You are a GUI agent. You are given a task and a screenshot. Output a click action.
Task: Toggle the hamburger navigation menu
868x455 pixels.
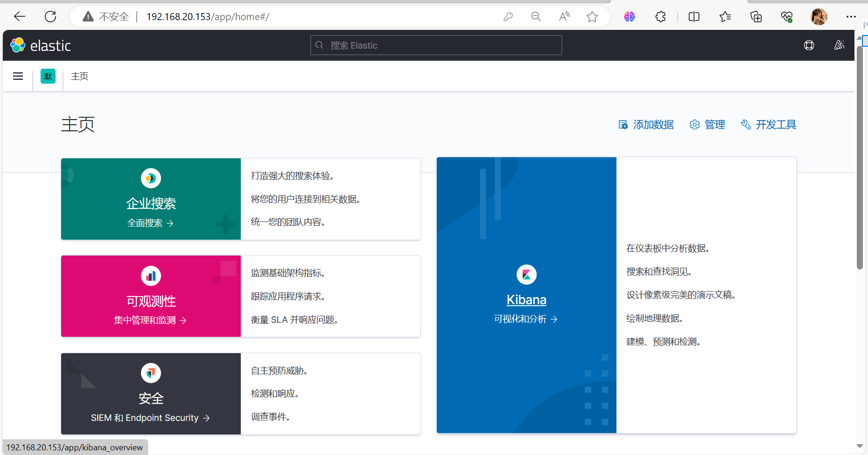(18, 76)
